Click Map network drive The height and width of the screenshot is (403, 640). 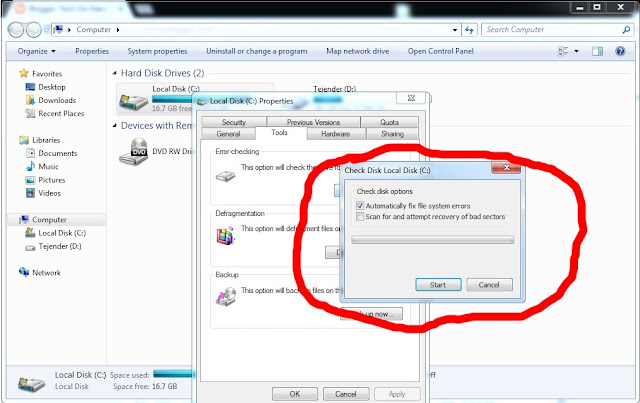(358, 51)
